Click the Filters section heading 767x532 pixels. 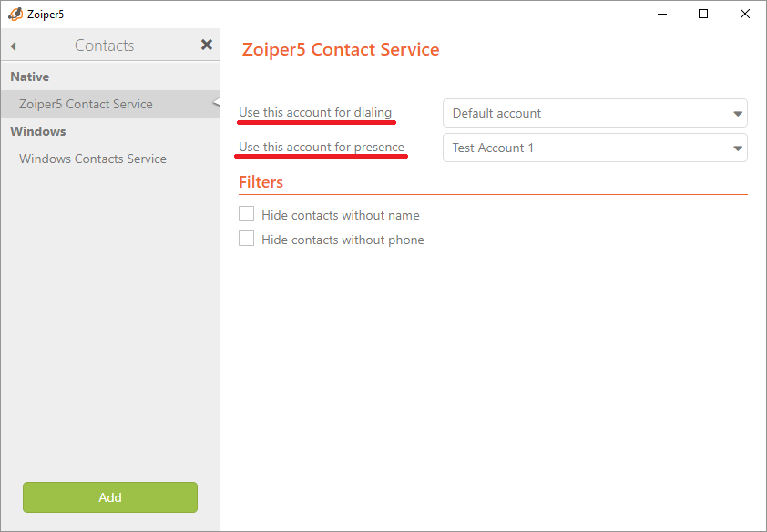pyautogui.click(x=261, y=182)
